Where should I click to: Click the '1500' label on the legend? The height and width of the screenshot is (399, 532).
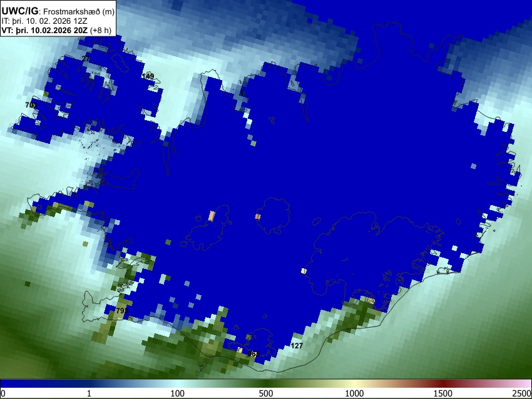point(443,393)
